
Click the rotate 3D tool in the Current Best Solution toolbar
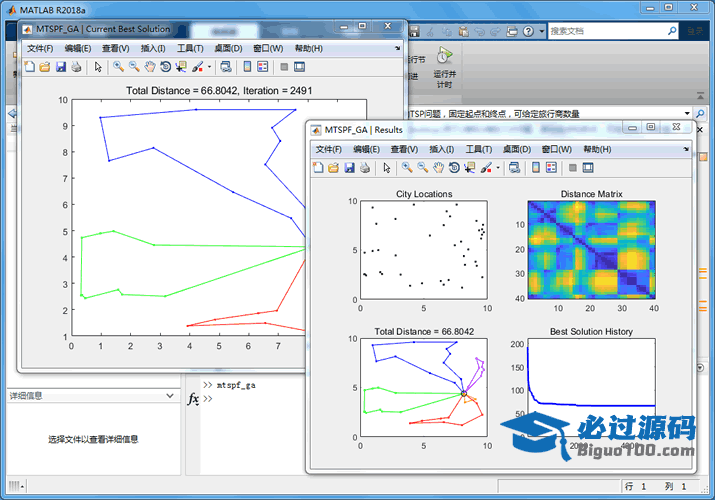(165, 67)
